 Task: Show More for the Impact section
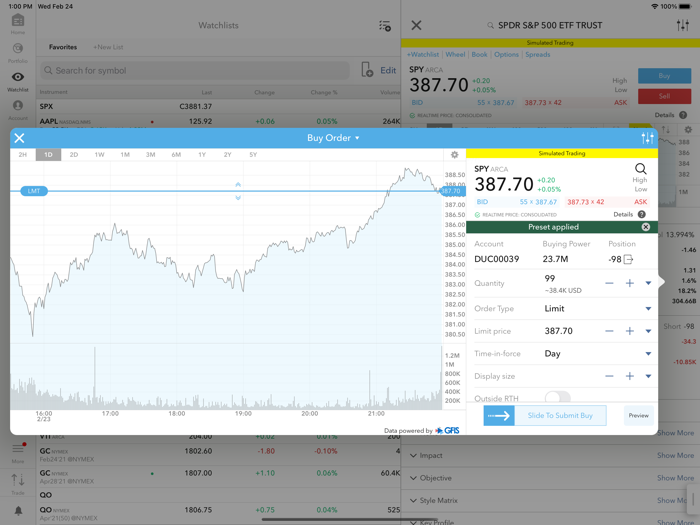click(675, 455)
